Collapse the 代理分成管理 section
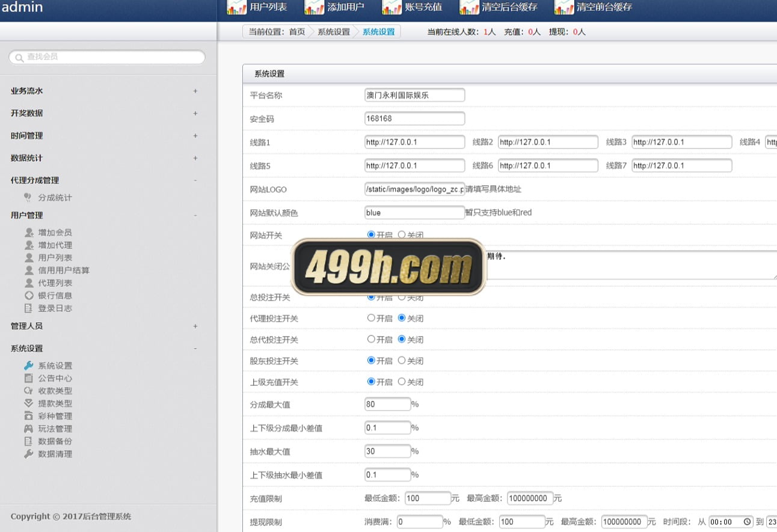This screenshot has height=532, width=777. pyautogui.click(x=195, y=180)
